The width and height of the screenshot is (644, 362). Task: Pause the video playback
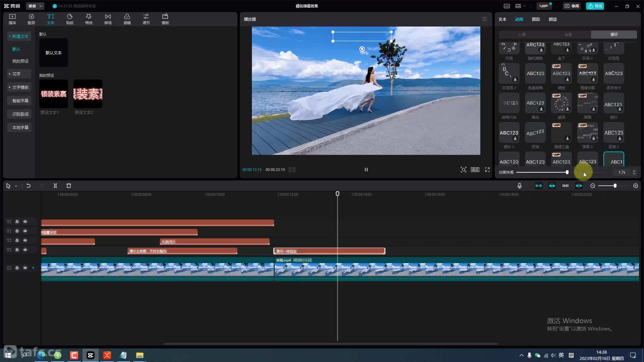point(366,170)
